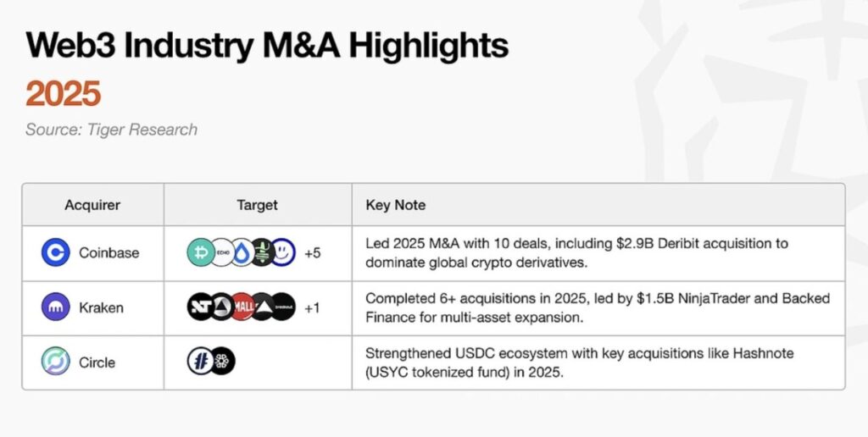Click the Key Note column header

[396, 205]
